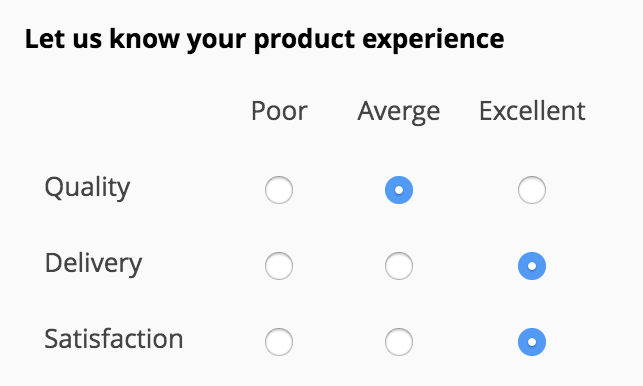
Task: Click the Excellent column header
Action: pos(532,111)
